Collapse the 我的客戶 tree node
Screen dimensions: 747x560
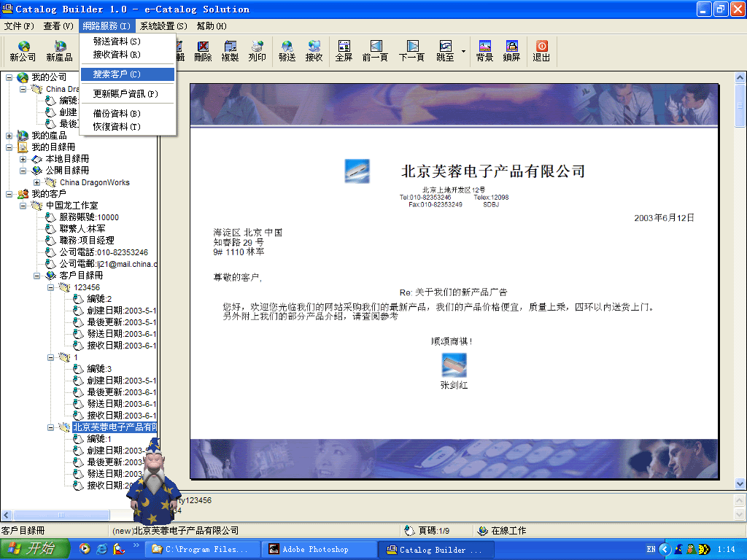9,194
